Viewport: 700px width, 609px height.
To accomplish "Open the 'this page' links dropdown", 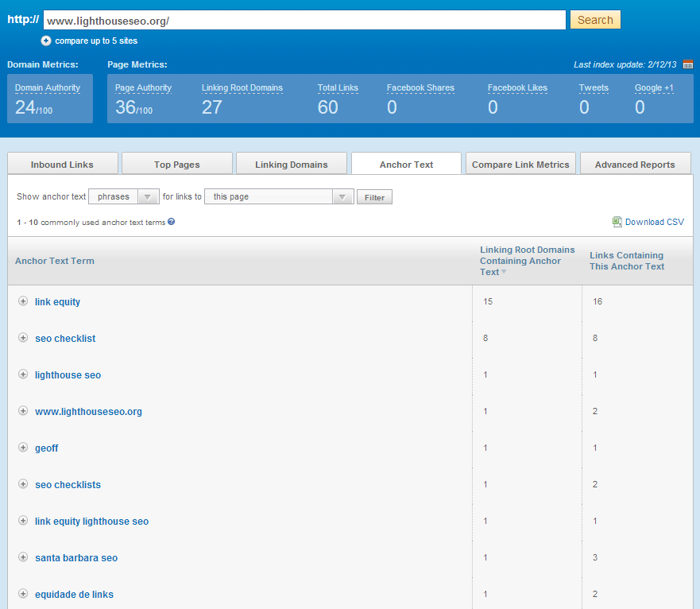I will [x=279, y=196].
